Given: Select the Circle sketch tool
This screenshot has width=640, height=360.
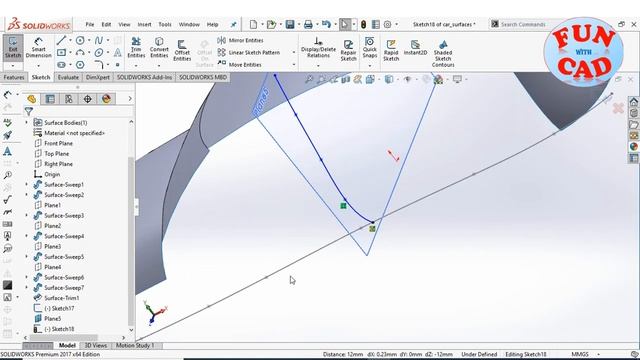Looking at the screenshot, I should coord(80,40).
